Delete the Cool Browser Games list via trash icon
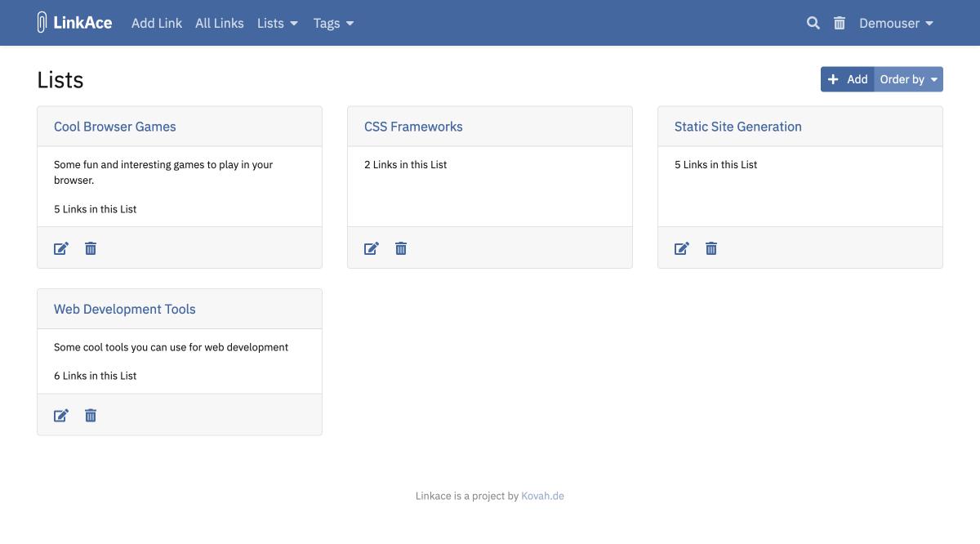This screenshot has height=544, width=980. 90,248
